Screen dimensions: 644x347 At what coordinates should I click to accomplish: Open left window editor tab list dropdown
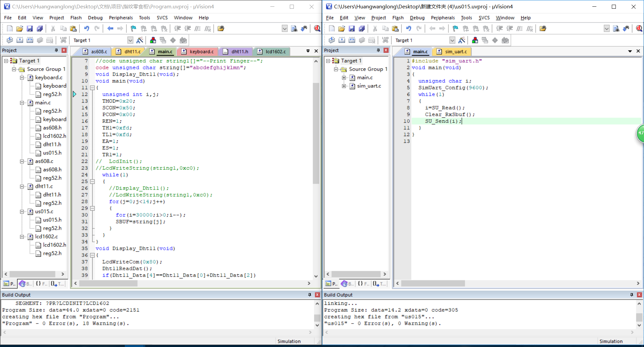point(308,51)
